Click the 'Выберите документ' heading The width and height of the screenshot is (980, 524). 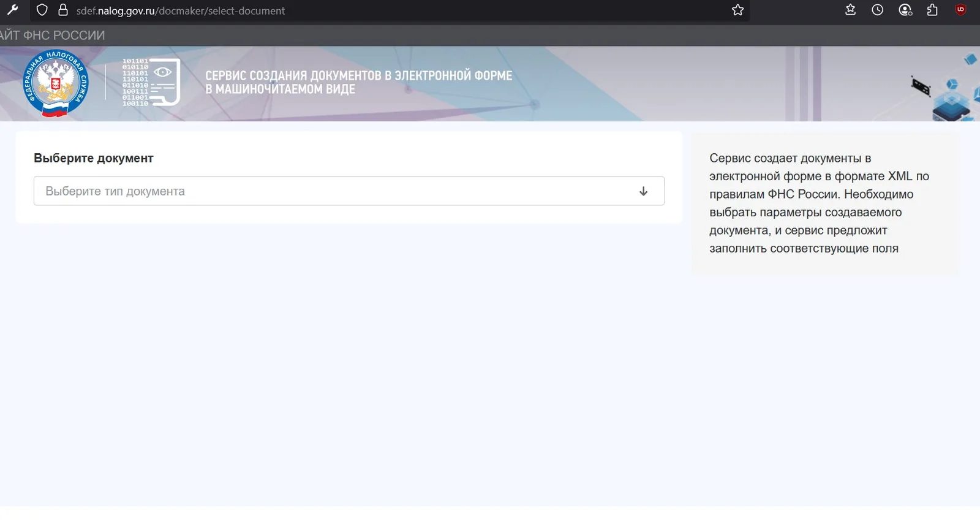(x=94, y=158)
